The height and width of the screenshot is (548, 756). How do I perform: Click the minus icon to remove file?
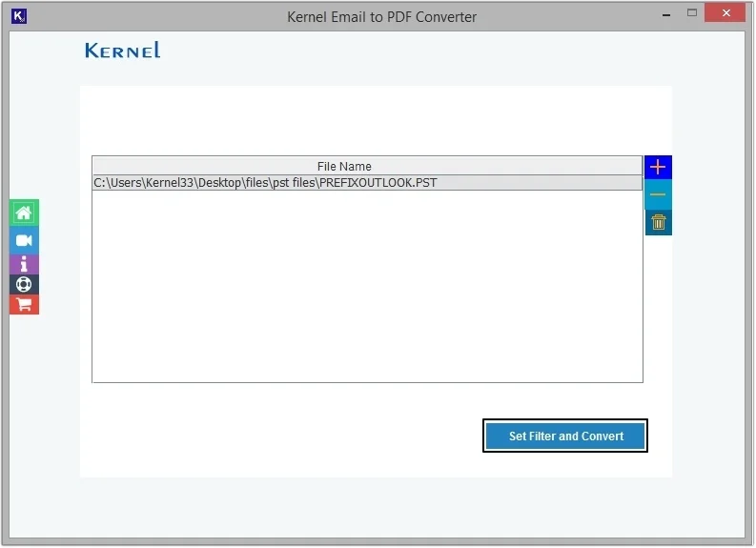pos(658,194)
